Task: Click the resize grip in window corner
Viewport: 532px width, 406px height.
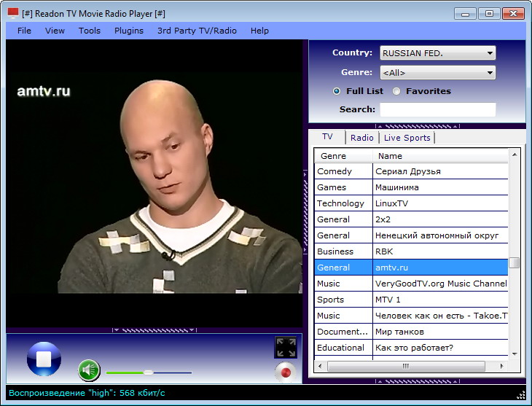Action: 521,395
